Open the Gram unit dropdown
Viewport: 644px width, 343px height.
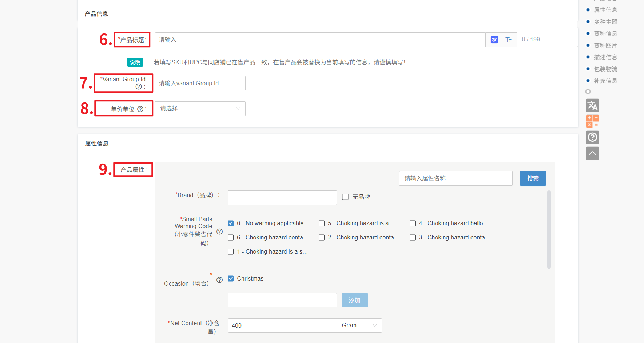click(359, 326)
